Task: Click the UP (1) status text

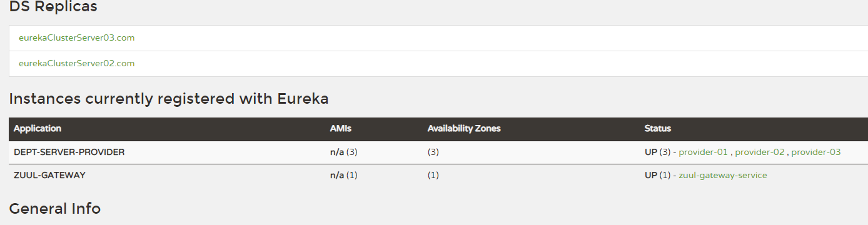Action: pyautogui.click(x=657, y=175)
